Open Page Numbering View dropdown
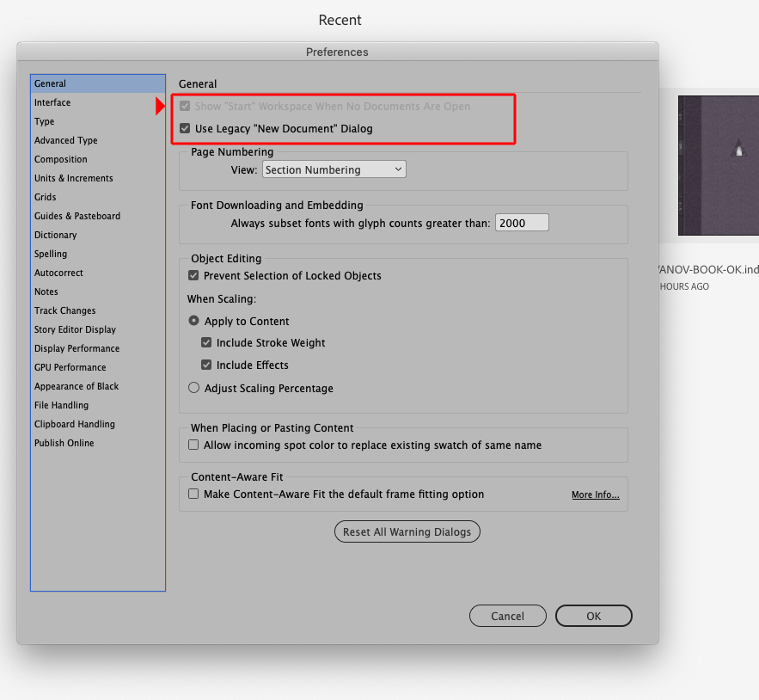Viewport: 759px width, 700px height. click(x=334, y=169)
